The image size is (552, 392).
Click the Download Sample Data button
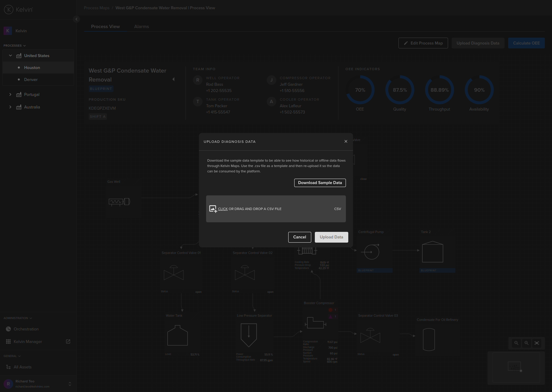[x=320, y=183]
